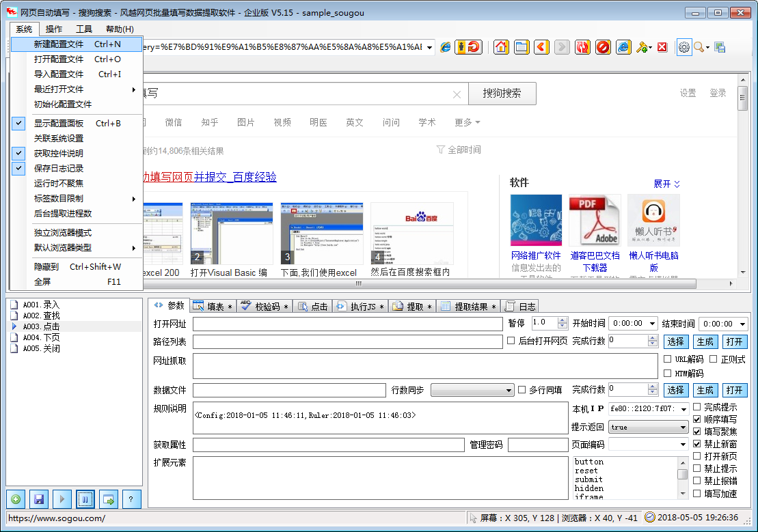Screen dimensions: 758x532
Task: Select 新建配置文件 from the menu
Action: [x=77, y=44]
